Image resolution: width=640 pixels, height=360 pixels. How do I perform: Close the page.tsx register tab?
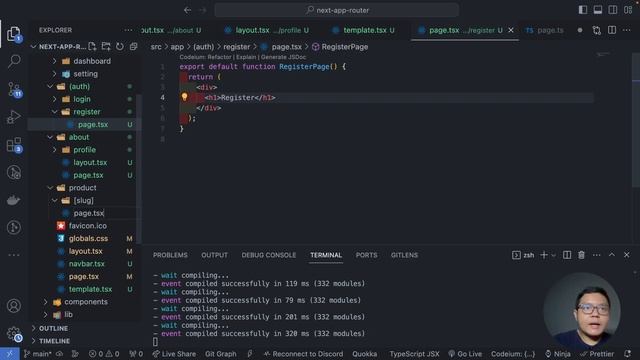[x=511, y=30]
